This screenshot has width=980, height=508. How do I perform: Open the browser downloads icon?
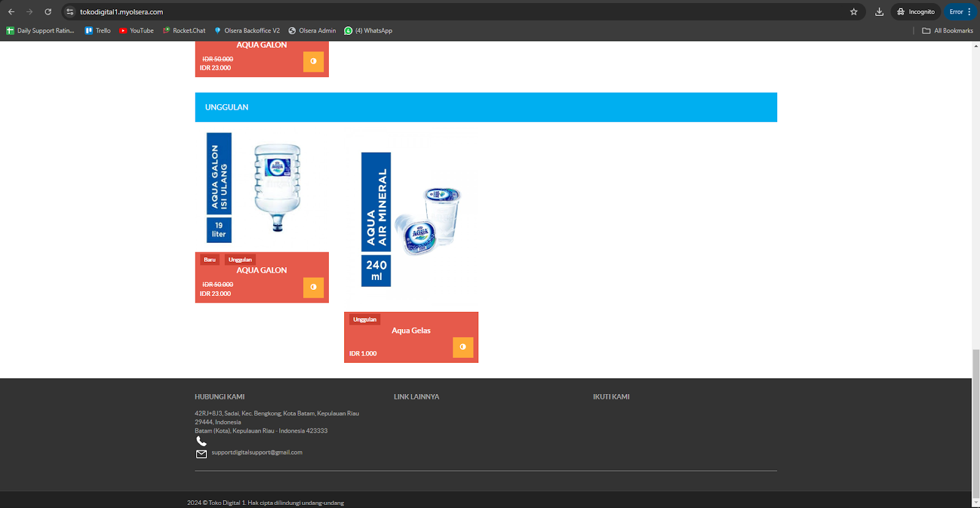click(x=880, y=12)
